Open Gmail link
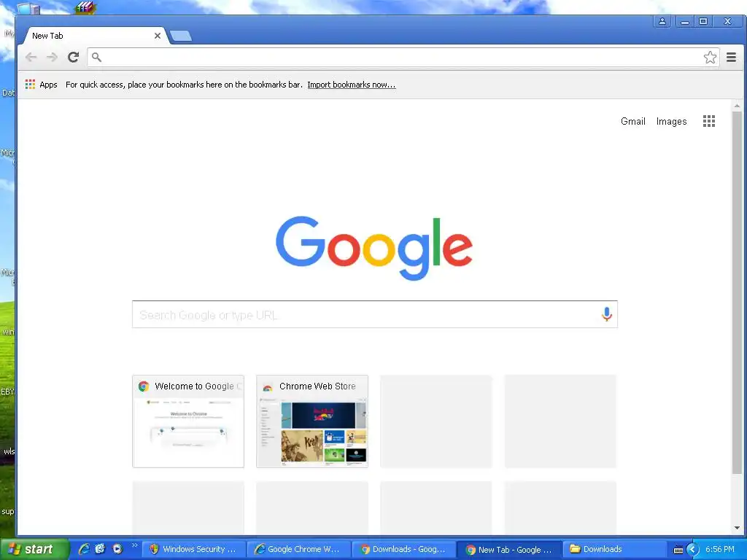Image resolution: width=747 pixels, height=560 pixels. pyautogui.click(x=632, y=122)
